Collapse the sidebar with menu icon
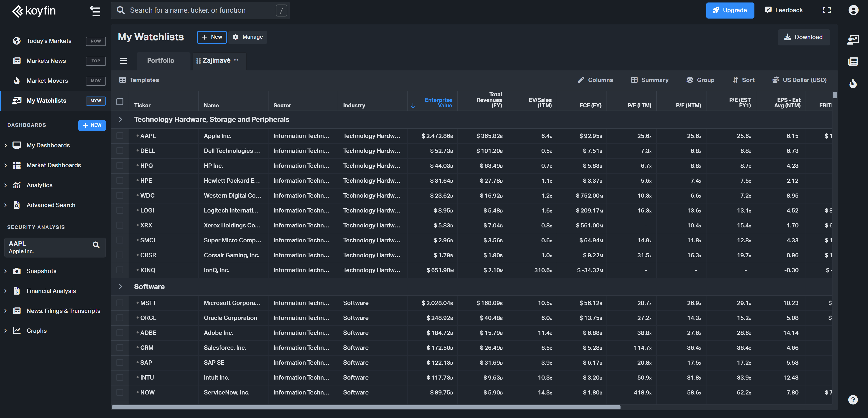 (x=95, y=11)
